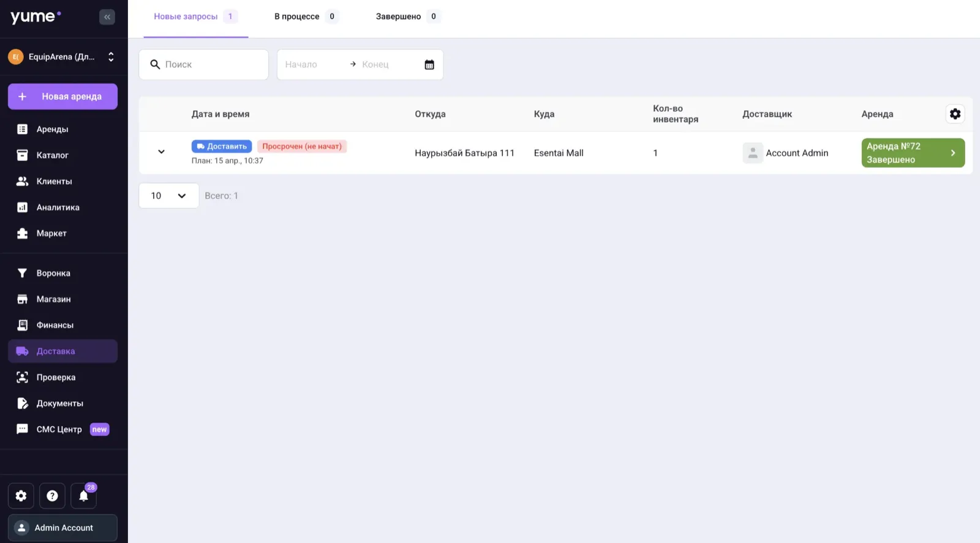Open Аренда №72 Завершено link
This screenshot has width=980, height=543.
(913, 153)
